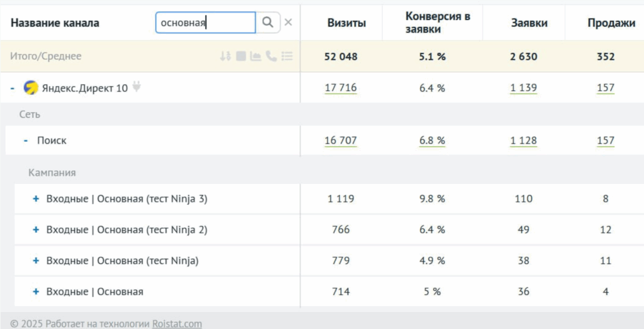Expand the Входные | Основная (тест Ninja 3) campaign
Image resolution: width=644 pixels, height=329 pixels.
36,199
